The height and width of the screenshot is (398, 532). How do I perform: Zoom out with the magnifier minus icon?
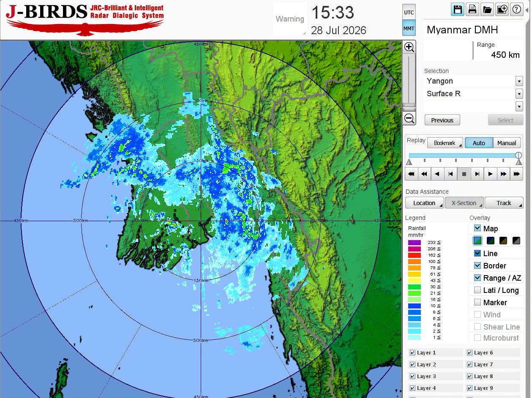coord(409,119)
